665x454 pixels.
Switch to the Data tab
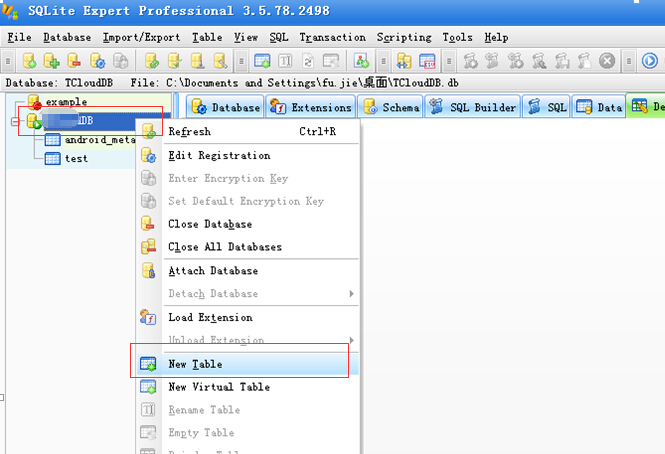(598, 107)
